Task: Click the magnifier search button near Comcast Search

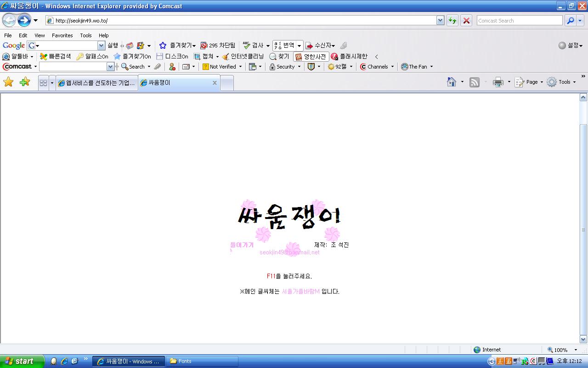Action: tap(570, 20)
